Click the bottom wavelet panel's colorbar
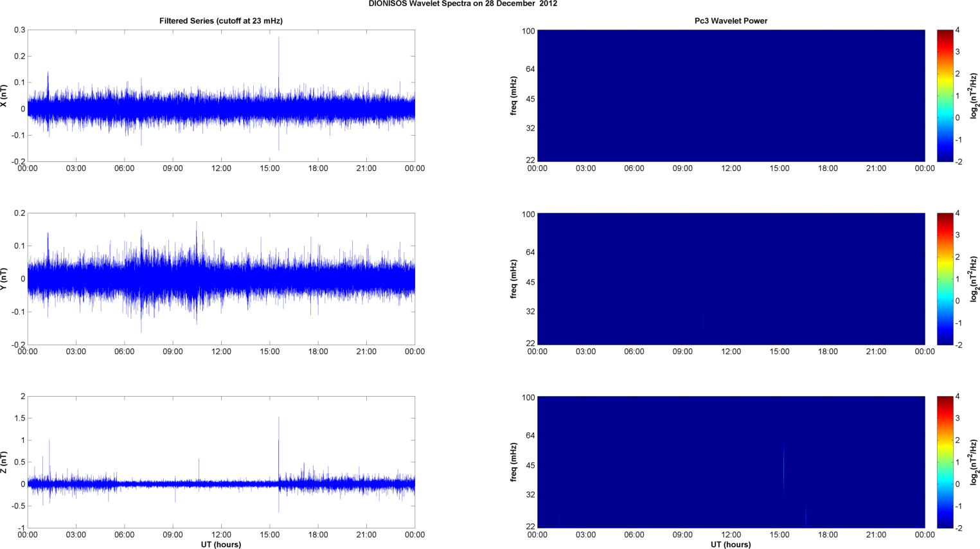Screen dimensions: 980x549 tap(945, 462)
